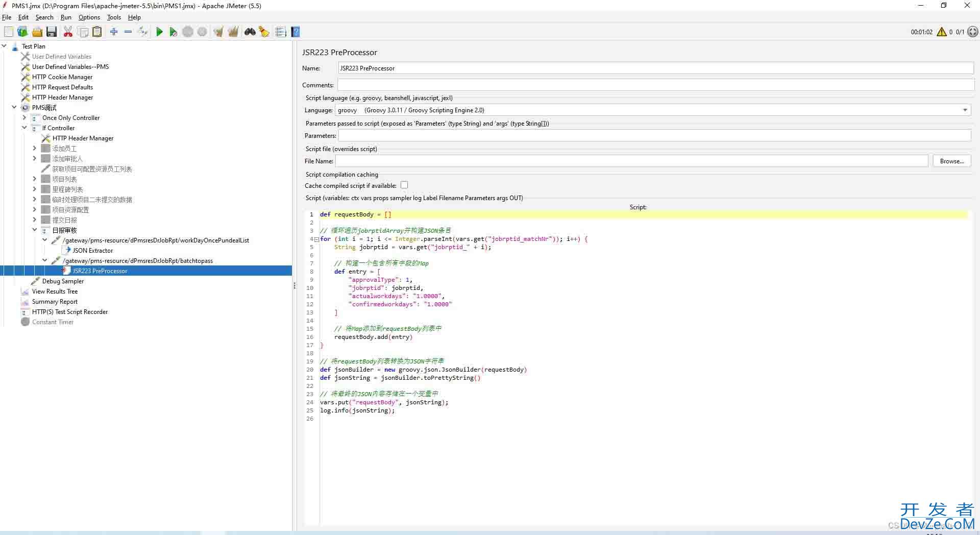Open the Tools menu
The width and height of the screenshot is (980, 535).
point(114,17)
